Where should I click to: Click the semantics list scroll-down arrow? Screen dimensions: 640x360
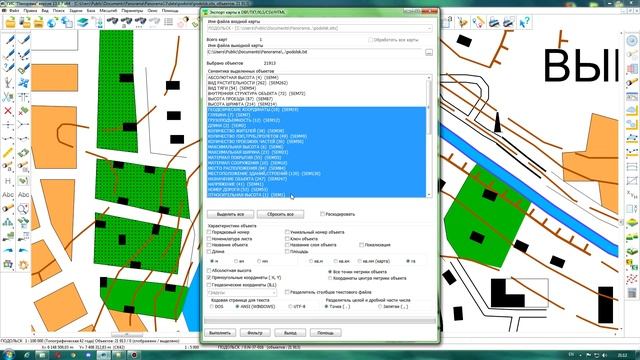pos(429,195)
